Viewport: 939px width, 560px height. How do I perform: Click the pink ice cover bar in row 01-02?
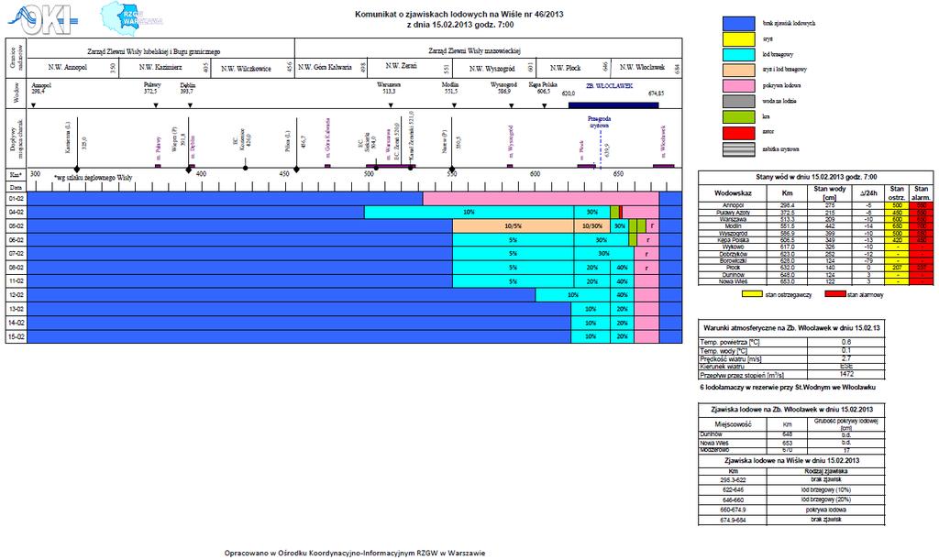tap(541, 199)
